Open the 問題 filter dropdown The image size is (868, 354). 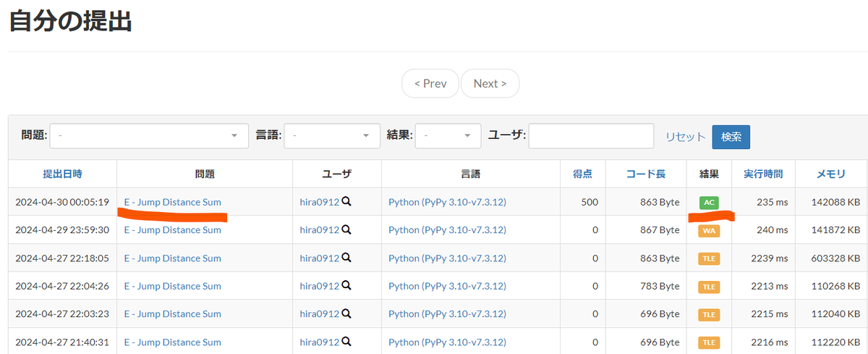[149, 135]
